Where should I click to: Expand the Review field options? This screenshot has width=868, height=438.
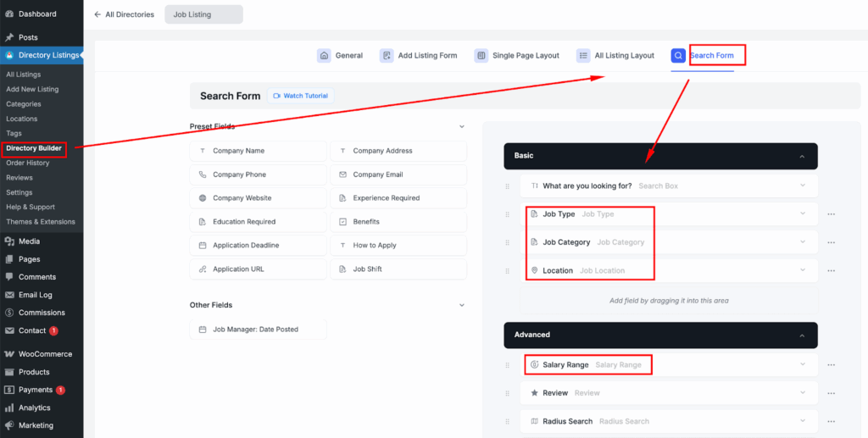tap(802, 393)
